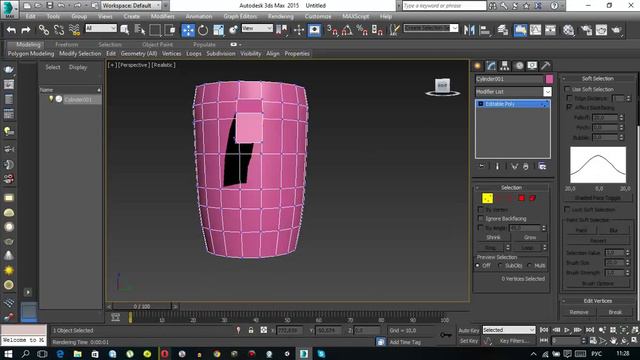Open the Motion command panel tab
The image size is (640, 360).
pyautogui.click(x=519, y=66)
